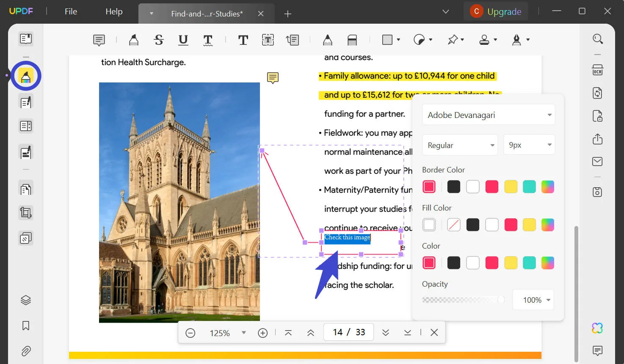Screen dimensions: 624x364
Task: Open the layers panel icon
Action: tap(26, 300)
